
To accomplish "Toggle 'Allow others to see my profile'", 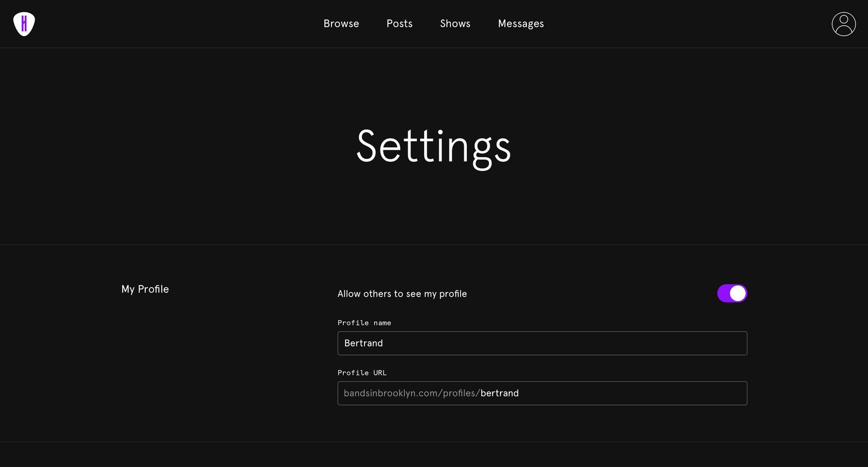I will [x=732, y=293].
